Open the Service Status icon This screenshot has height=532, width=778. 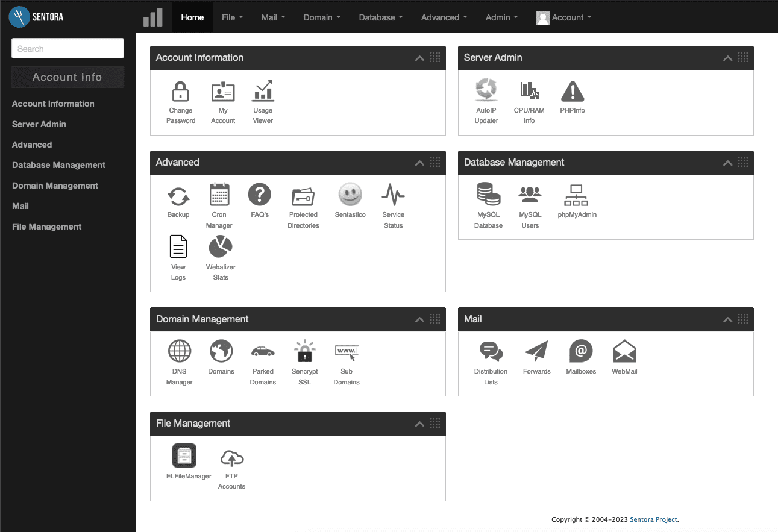coord(393,196)
